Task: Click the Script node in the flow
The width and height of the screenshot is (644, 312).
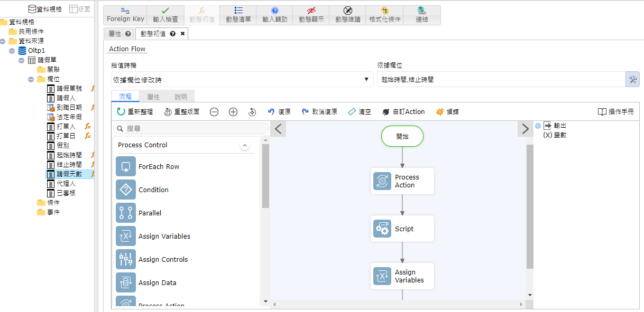Action: (x=402, y=229)
